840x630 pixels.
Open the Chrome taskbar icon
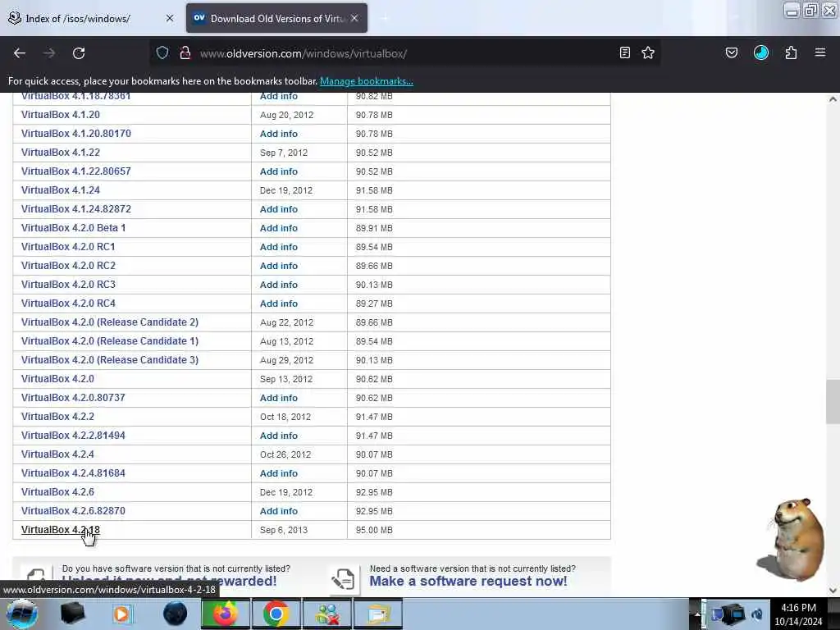(276, 614)
